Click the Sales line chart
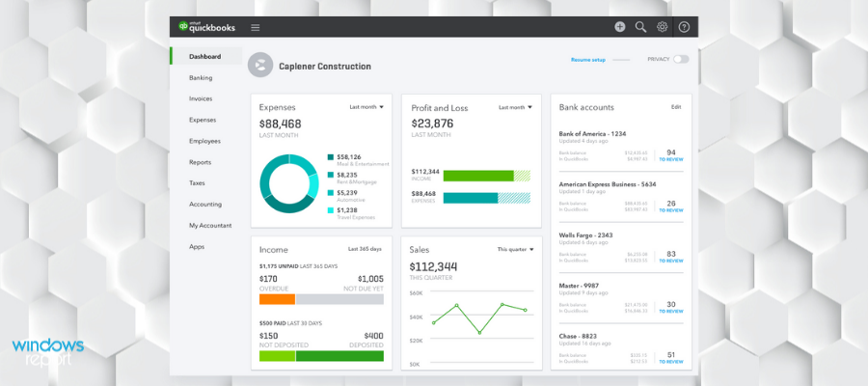Screen dimensions: 868x386 tap(479, 319)
